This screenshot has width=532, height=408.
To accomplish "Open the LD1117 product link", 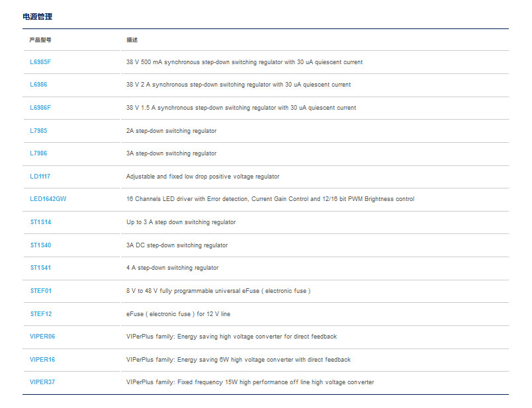I will (40, 177).
